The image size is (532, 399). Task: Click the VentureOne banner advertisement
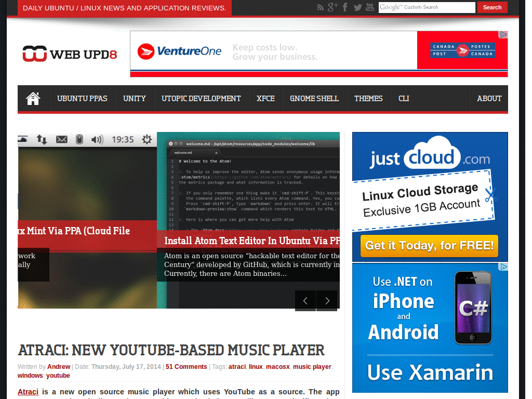[x=319, y=54]
